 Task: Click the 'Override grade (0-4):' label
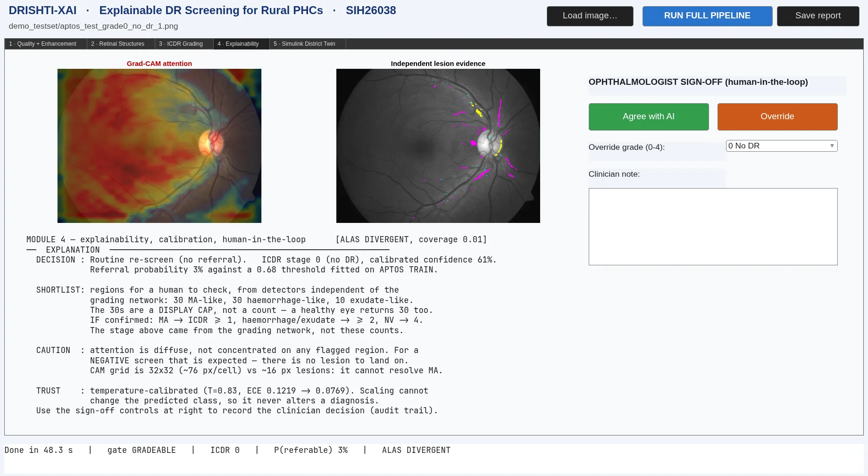pos(626,147)
